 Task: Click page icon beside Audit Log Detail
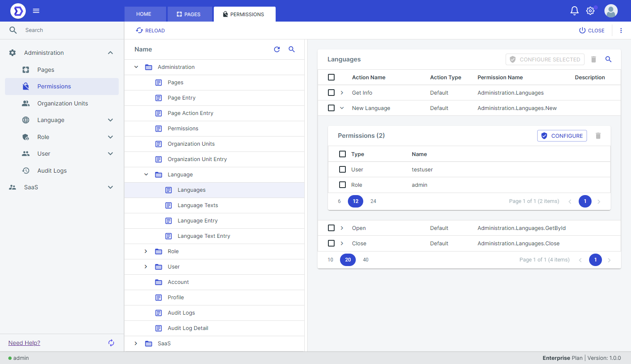[159, 328]
